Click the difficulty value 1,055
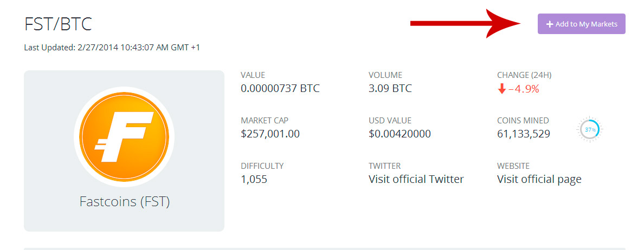 coord(254,179)
